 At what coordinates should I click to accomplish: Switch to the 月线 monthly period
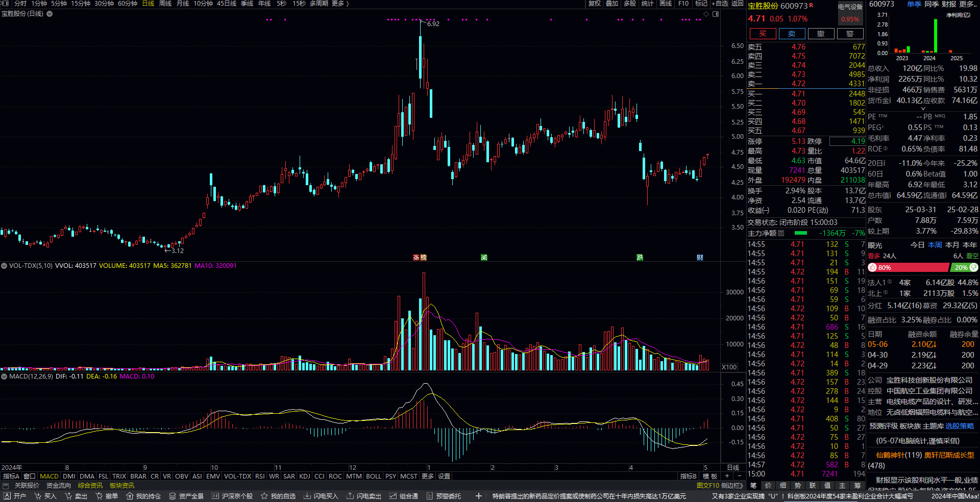[183, 4]
